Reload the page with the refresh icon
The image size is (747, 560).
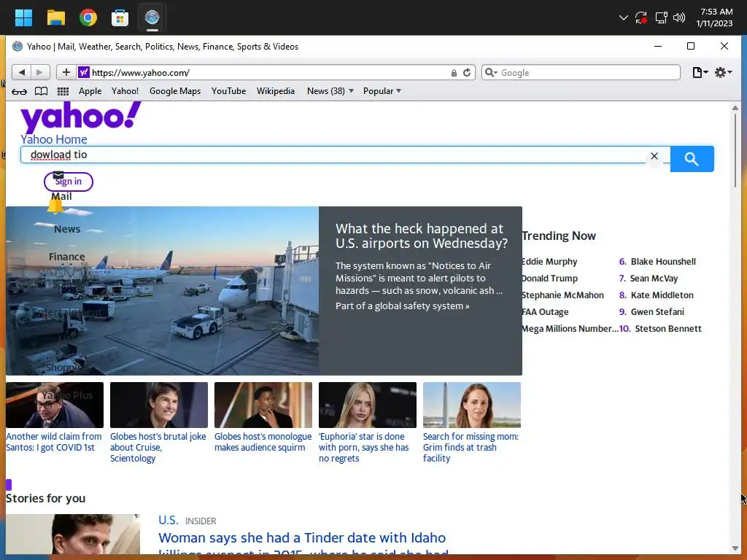pyautogui.click(x=467, y=72)
